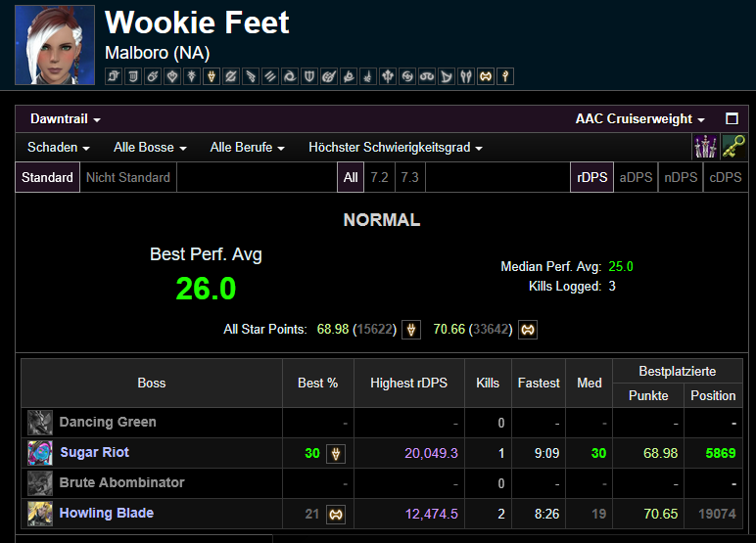Image resolution: width=756 pixels, height=543 pixels.
Task: Select the Gunbreaker job icon
Action: point(231,76)
